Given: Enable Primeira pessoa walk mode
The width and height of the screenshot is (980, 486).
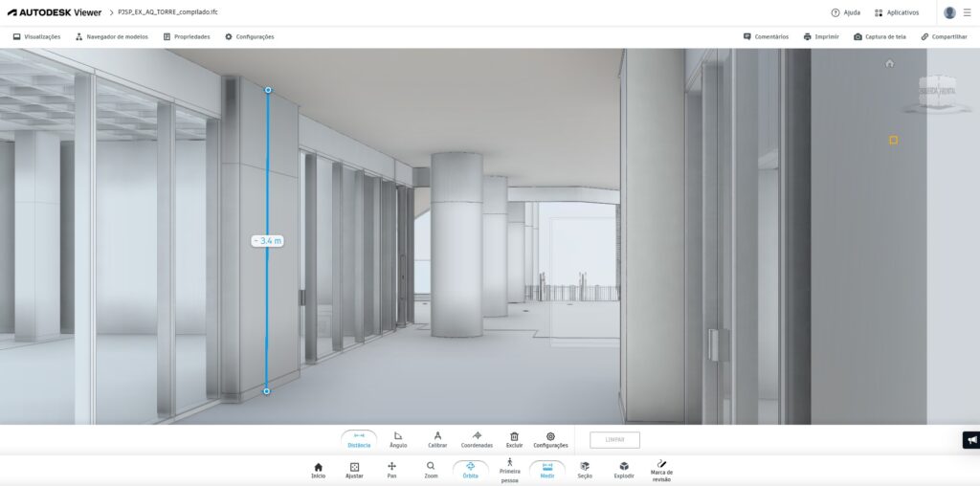Looking at the screenshot, I should click(x=509, y=468).
